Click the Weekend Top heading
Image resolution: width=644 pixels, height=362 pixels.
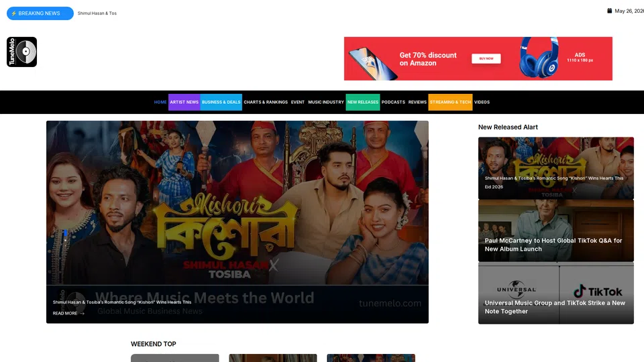(x=153, y=344)
